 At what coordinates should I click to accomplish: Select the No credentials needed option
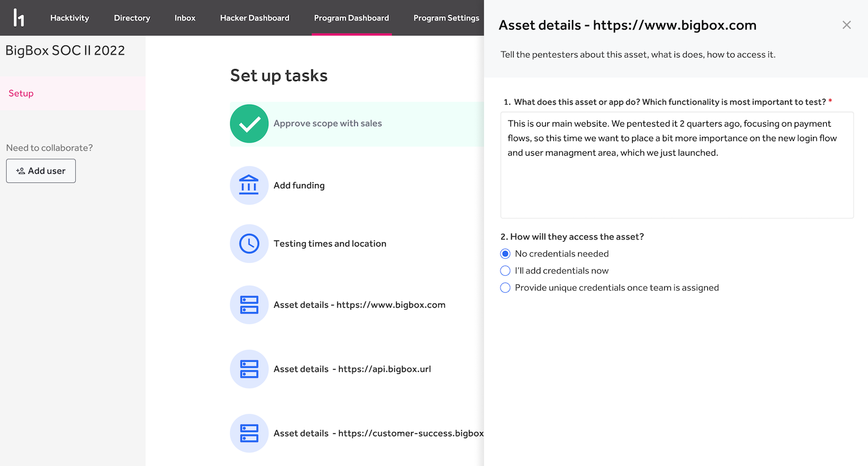505,253
